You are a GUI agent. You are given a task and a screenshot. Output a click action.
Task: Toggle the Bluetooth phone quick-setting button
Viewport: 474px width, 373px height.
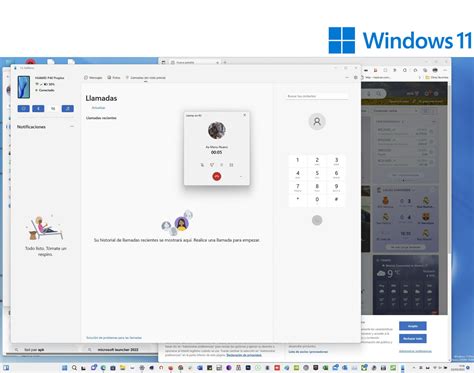pos(38,109)
